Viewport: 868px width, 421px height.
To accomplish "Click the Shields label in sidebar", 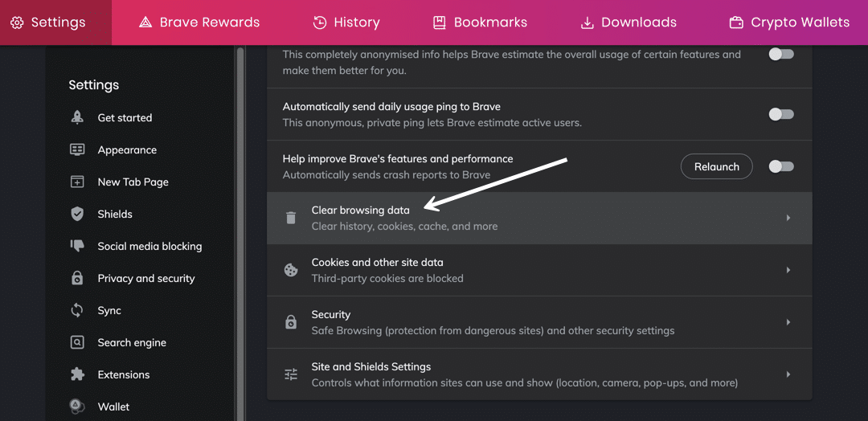I will pyautogui.click(x=115, y=214).
